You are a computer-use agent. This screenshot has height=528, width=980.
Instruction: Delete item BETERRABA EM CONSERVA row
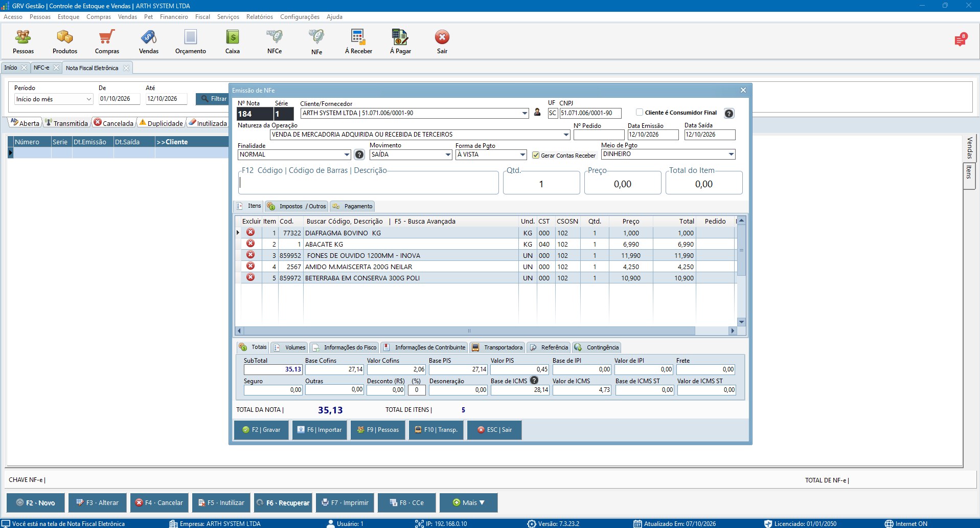point(250,277)
